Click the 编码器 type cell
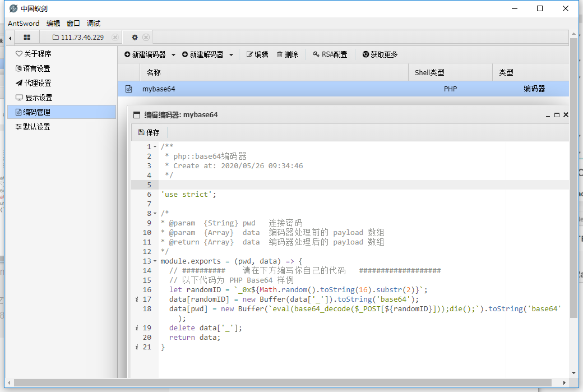The width and height of the screenshot is (583, 392). pyautogui.click(x=534, y=89)
